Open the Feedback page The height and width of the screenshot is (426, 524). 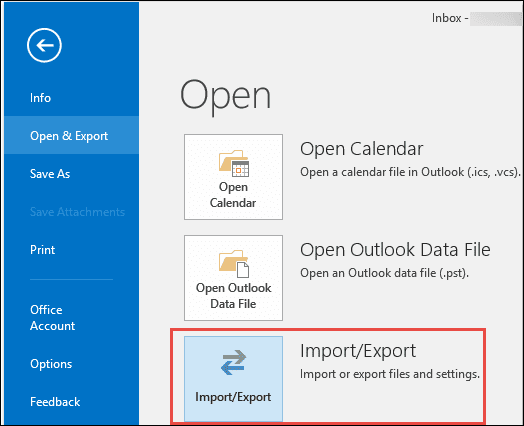coord(55,402)
